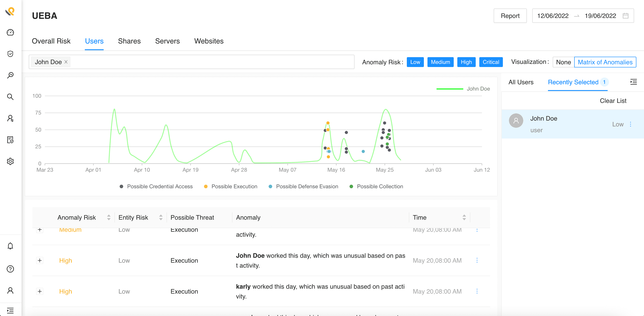644x316 pixels.
Task: Open the compliance report icon in sidebar
Action: (10, 140)
